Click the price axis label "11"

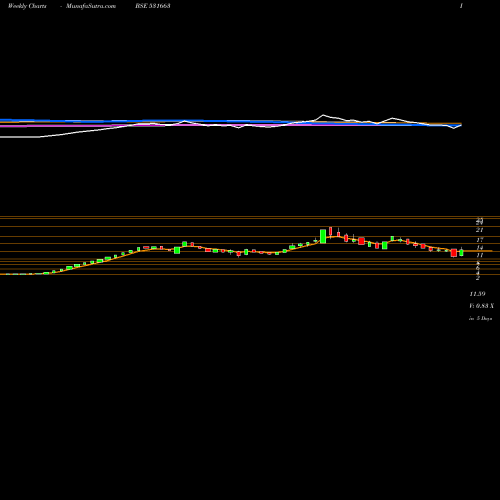tap(479, 255)
